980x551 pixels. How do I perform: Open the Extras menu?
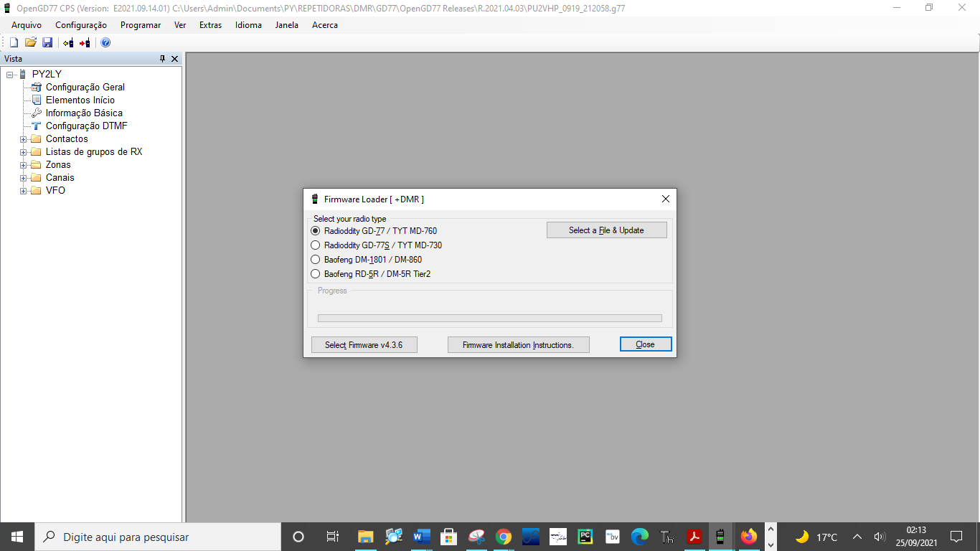coord(210,25)
